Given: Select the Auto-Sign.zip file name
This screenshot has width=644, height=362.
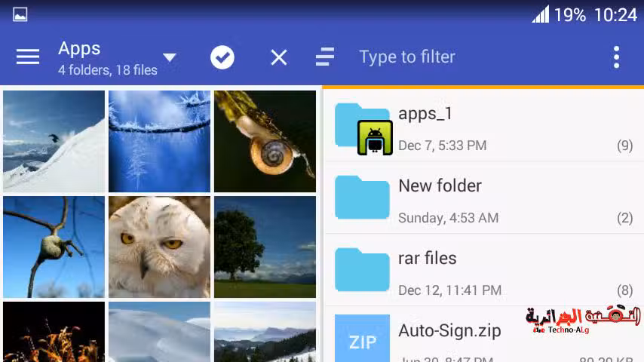Looking at the screenshot, I should 449,330.
